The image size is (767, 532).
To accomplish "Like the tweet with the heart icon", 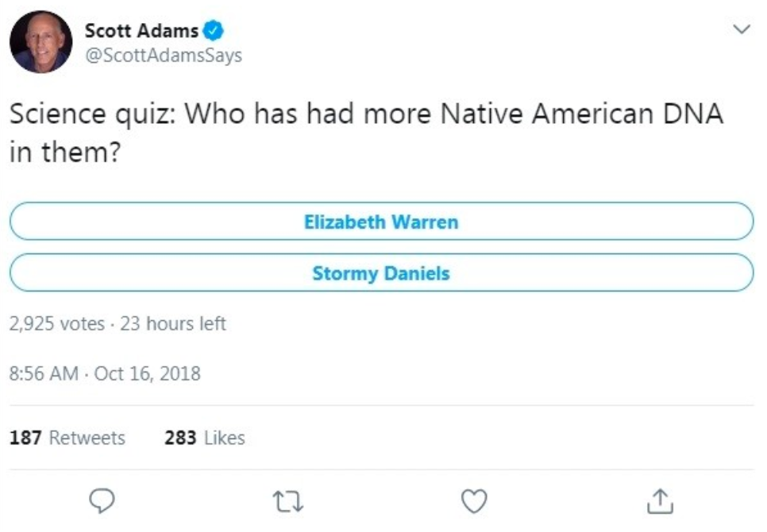I will (x=474, y=500).
